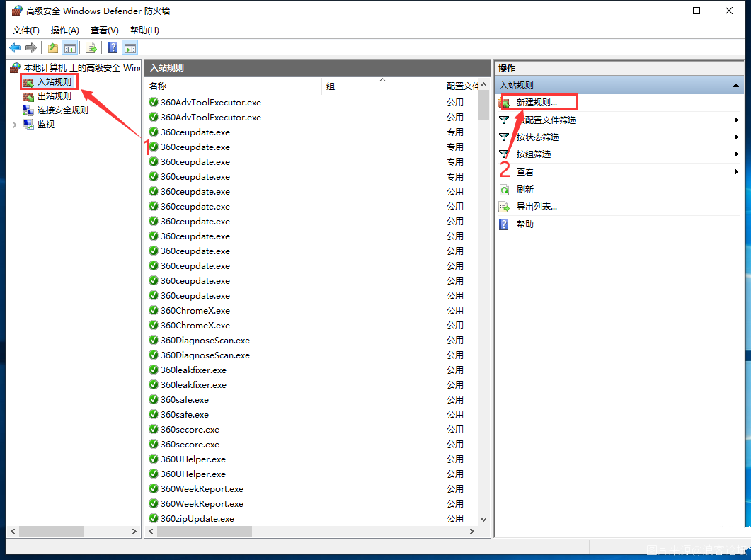The image size is (751, 560).
Task: Click 新建规则... in the actions pane
Action: click(x=537, y=103)
